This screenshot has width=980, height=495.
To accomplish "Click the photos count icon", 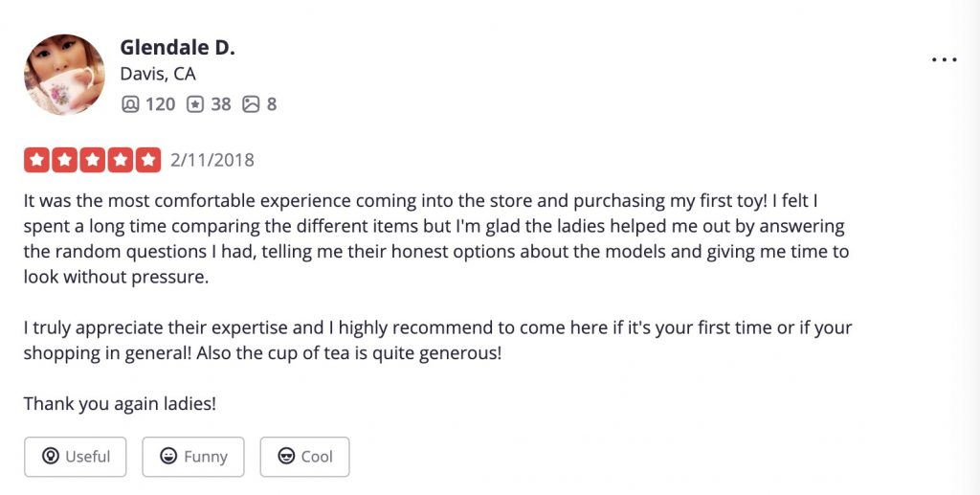I will pos(251,103).
